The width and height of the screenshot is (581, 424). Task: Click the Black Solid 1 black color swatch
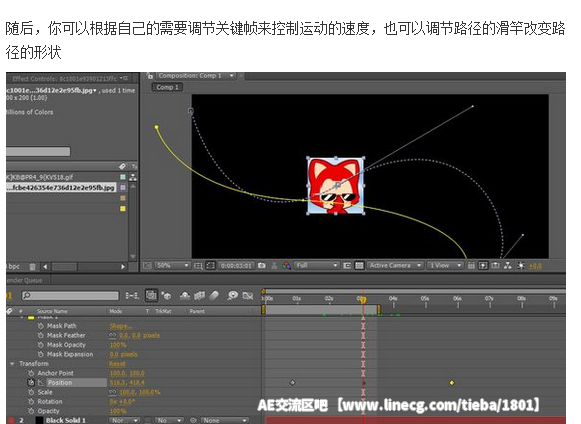[39, 420]
